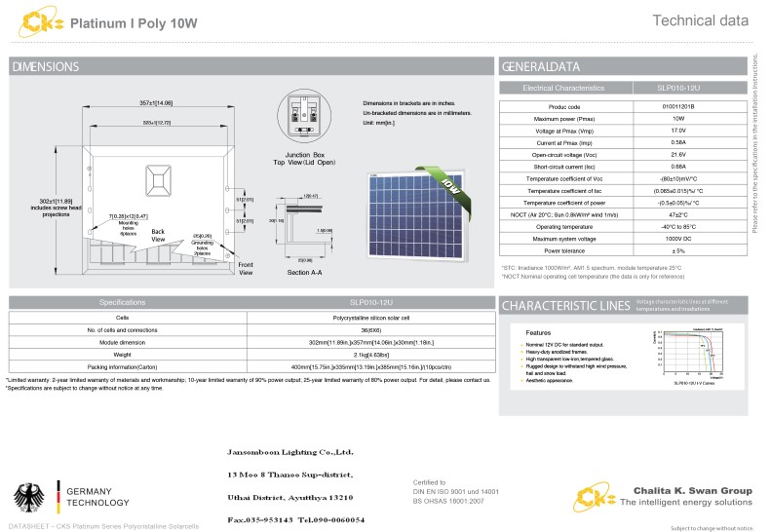The image size is (771, 532).
Task: Click 'Aesthetic appearance' bullet
Action: (x=549, y=381)
